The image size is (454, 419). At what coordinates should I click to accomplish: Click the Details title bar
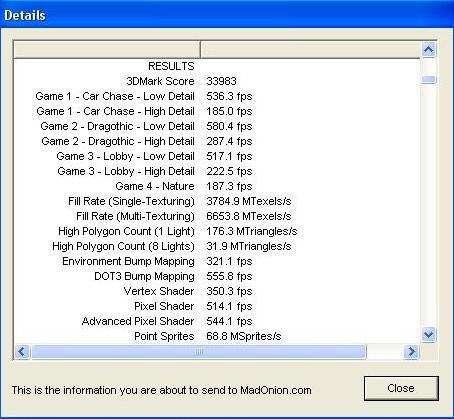click(x=227, y=15)
